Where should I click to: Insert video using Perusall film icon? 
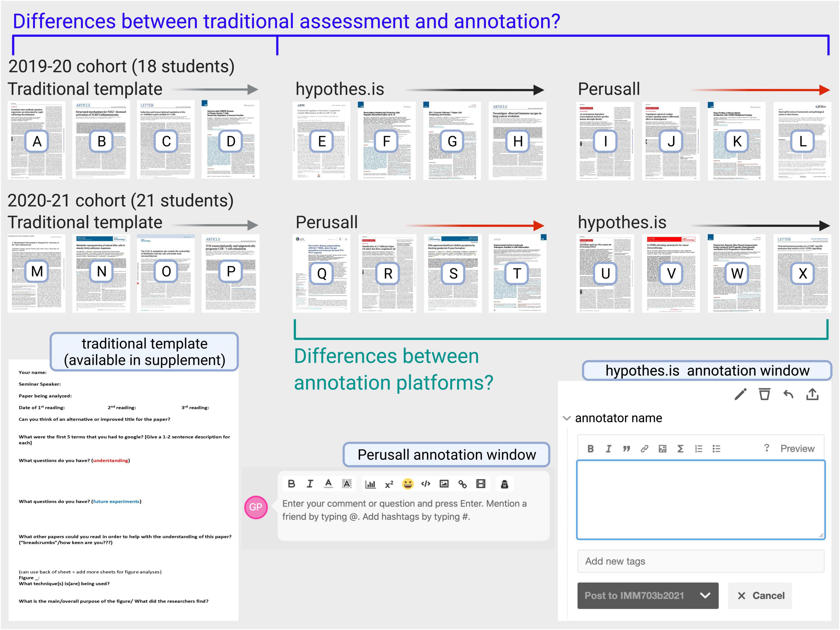point(481,484)
